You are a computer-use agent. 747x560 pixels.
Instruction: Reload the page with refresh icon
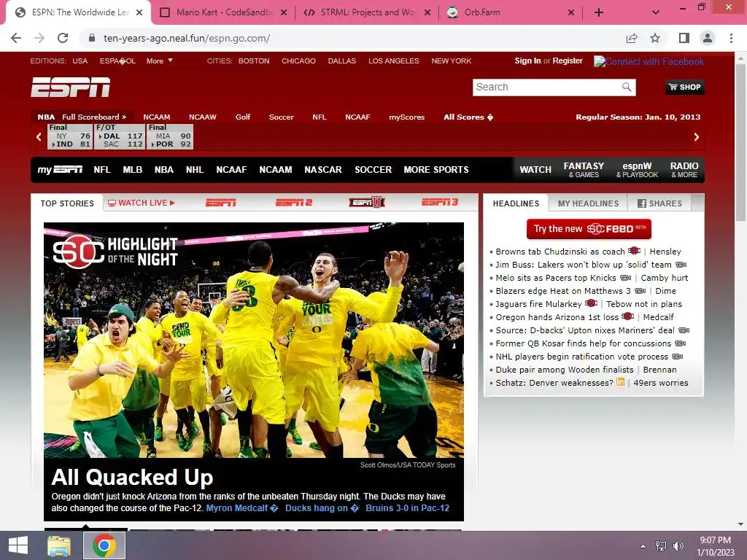click(x=63, y=38)
